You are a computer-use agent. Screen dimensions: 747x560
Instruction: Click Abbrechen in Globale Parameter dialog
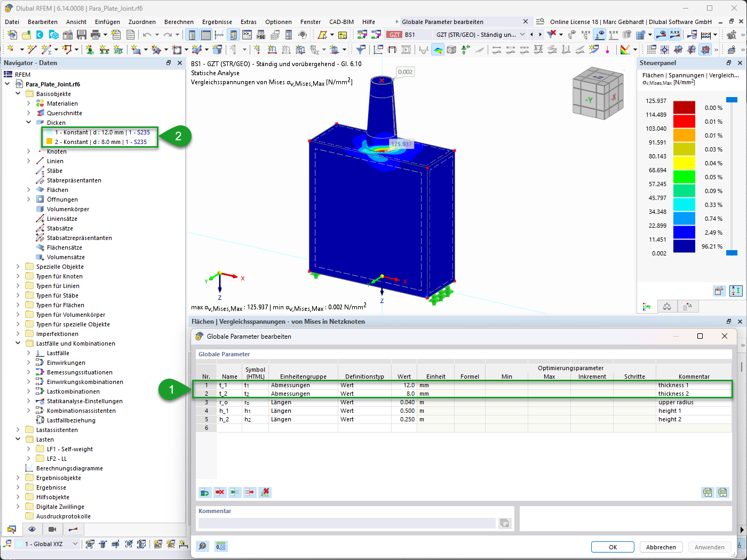661,547
